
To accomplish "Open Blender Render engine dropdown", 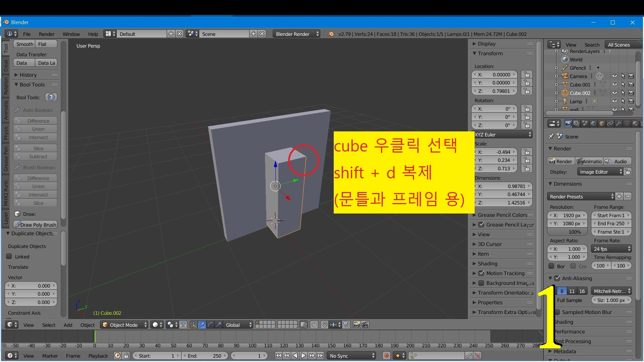I will (296, 34).
